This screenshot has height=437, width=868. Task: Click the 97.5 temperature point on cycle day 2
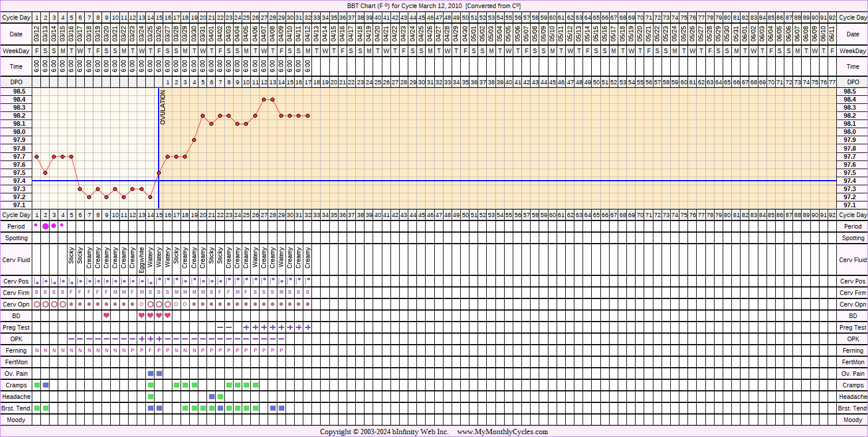pyautogui.click(x=45, y=173)
